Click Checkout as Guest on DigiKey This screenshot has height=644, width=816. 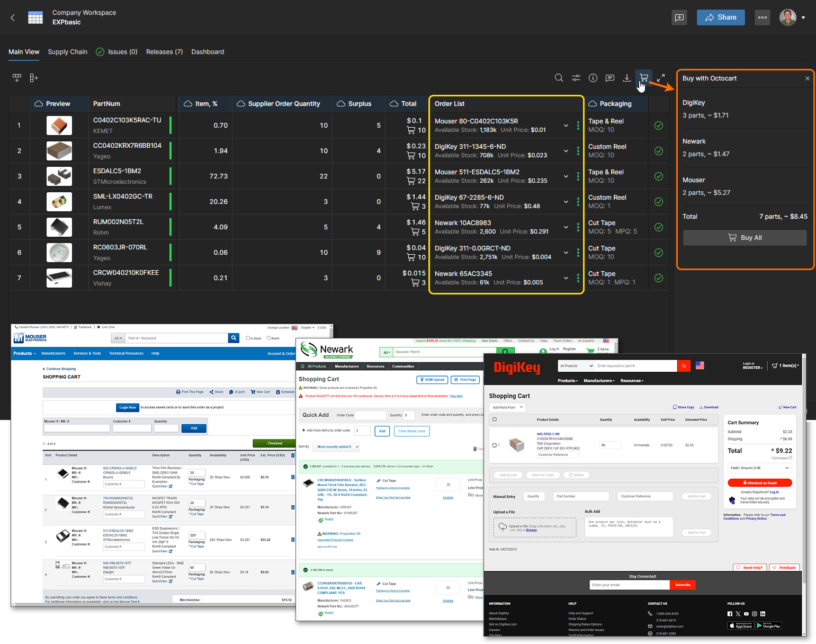point(760,483)
